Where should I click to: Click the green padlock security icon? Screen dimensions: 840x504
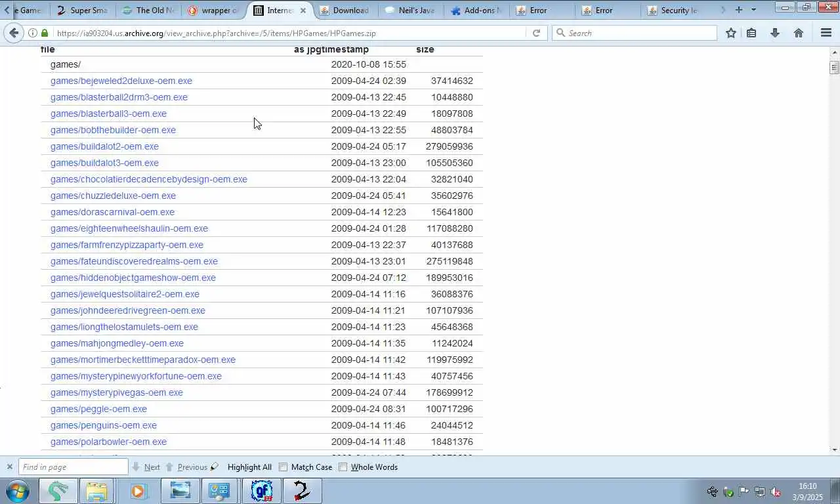(45, 33)
